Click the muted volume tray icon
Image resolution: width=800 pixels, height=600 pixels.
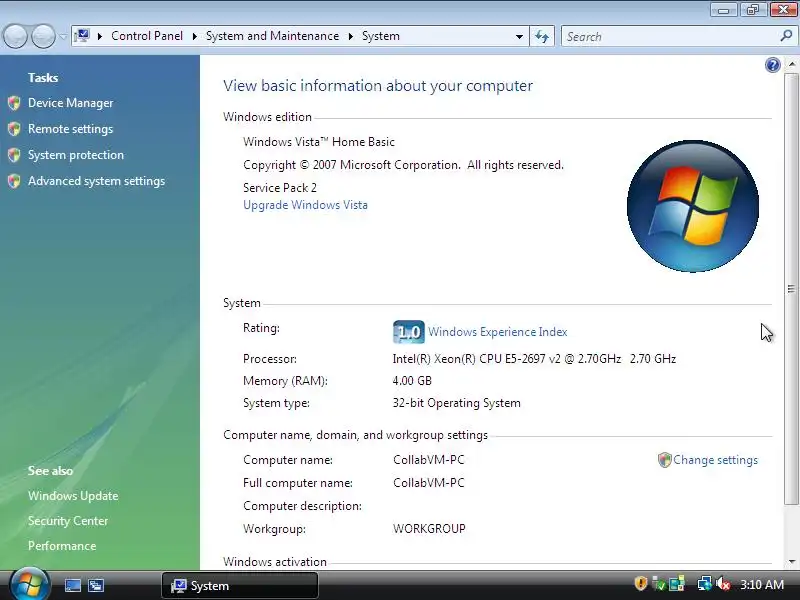click(723, 584)
